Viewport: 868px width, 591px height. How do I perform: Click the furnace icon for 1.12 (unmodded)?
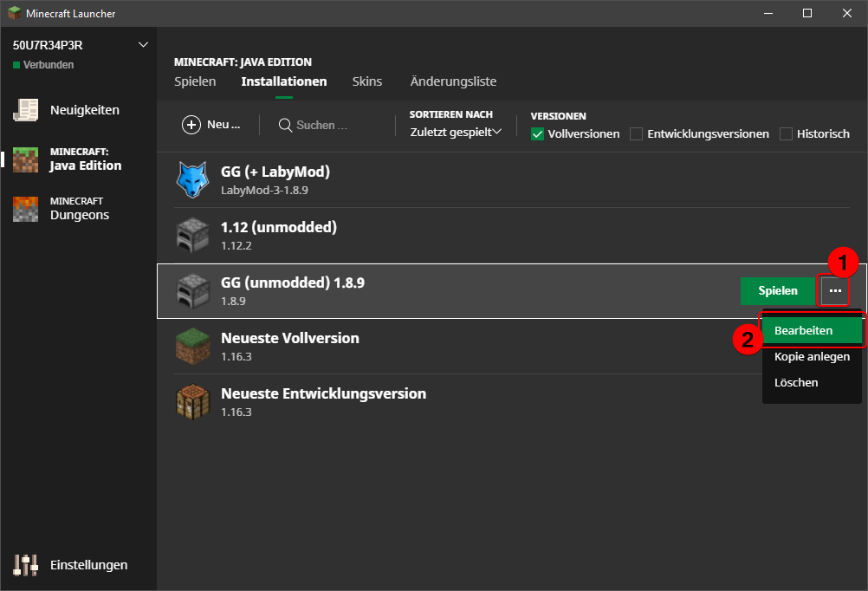[x=192, y=236]
